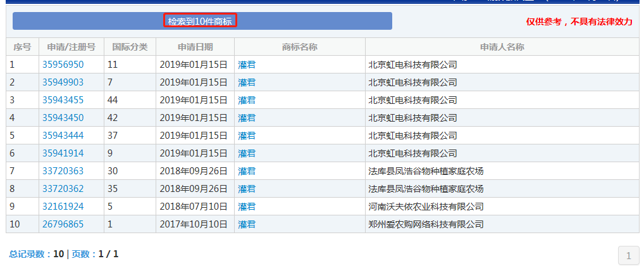Image resolution: width=644 pixels, height=268 pixels.
Task: Click page number 1 button
Action: tap(628, 256)
